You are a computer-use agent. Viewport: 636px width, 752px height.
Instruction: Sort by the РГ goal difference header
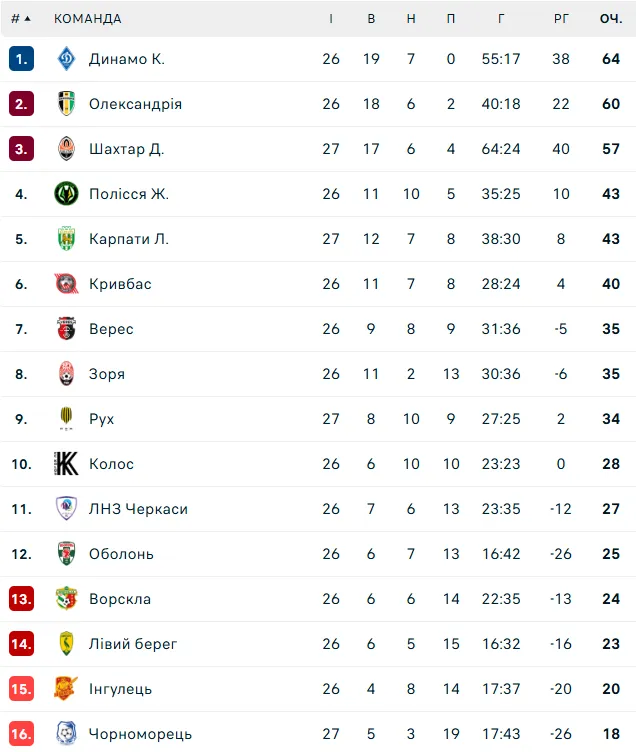tap(561, 19)
